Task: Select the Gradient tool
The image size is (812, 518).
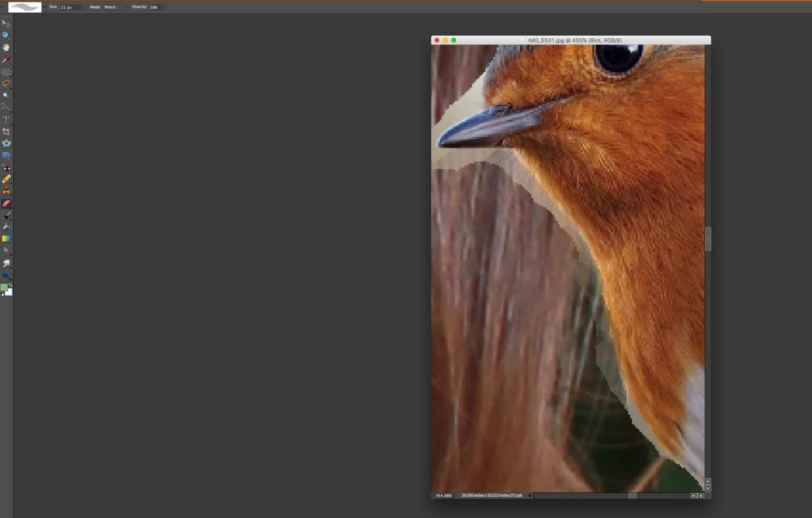Action: pos(6,238)
